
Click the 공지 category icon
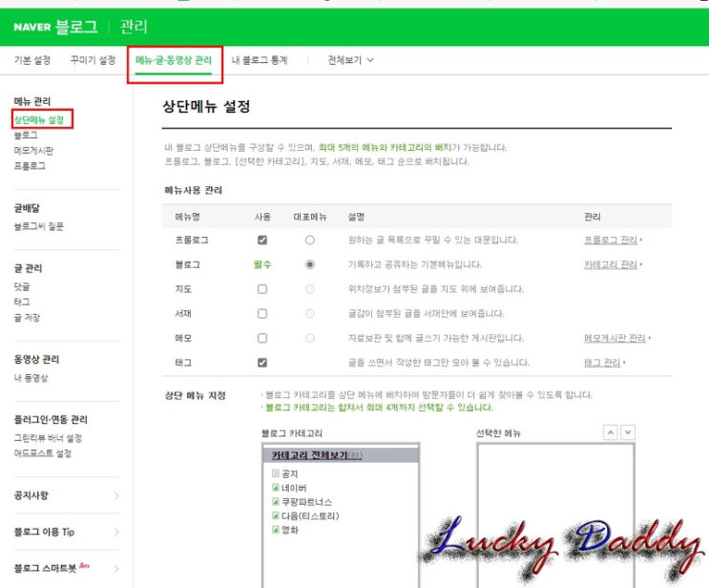point(276,473)
